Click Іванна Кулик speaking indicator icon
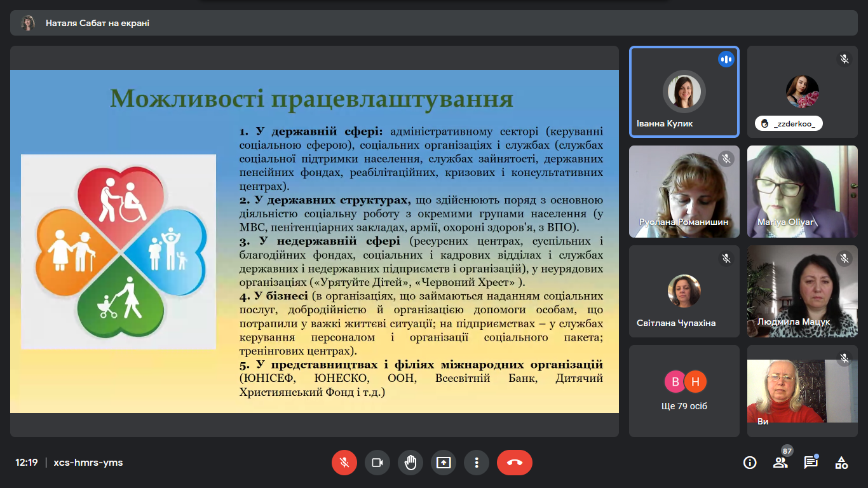The width and height of the screenshot is (868, 488). [x=726, y=60]
